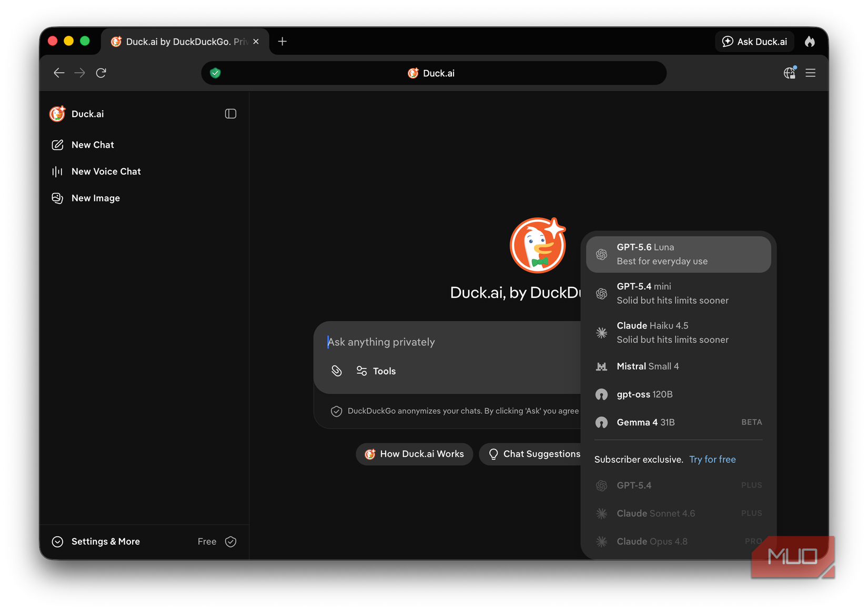Click the New Image icon
Image resolution: width=868 pixels, height=612 pixels.
tap(57, 198)
